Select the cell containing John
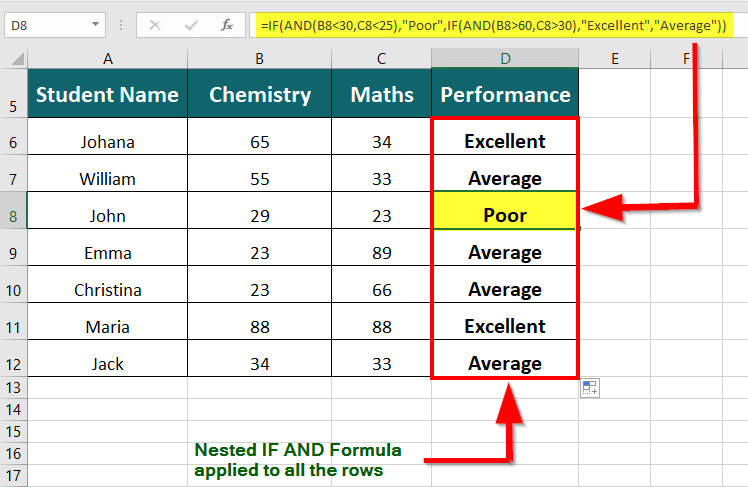The image size is (748, 487). tap(108, 211)
